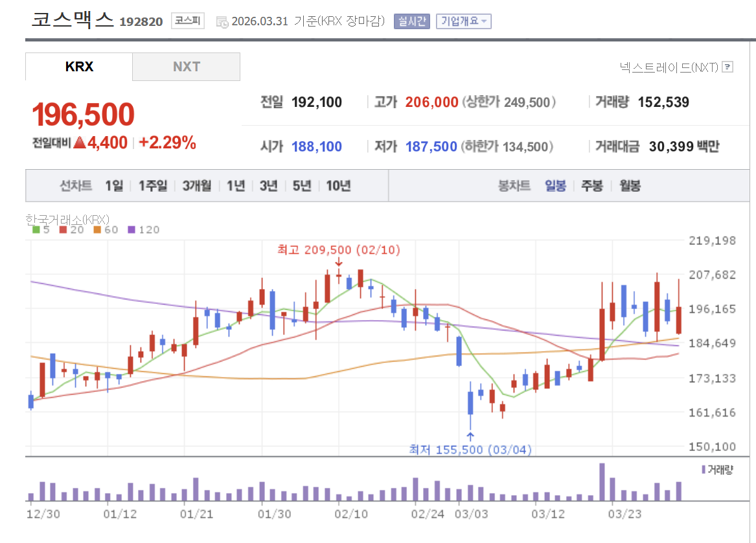The width and height of the screenshot is (756, 543).
Task: Click the 선차트 label
Action: point(76,186)
